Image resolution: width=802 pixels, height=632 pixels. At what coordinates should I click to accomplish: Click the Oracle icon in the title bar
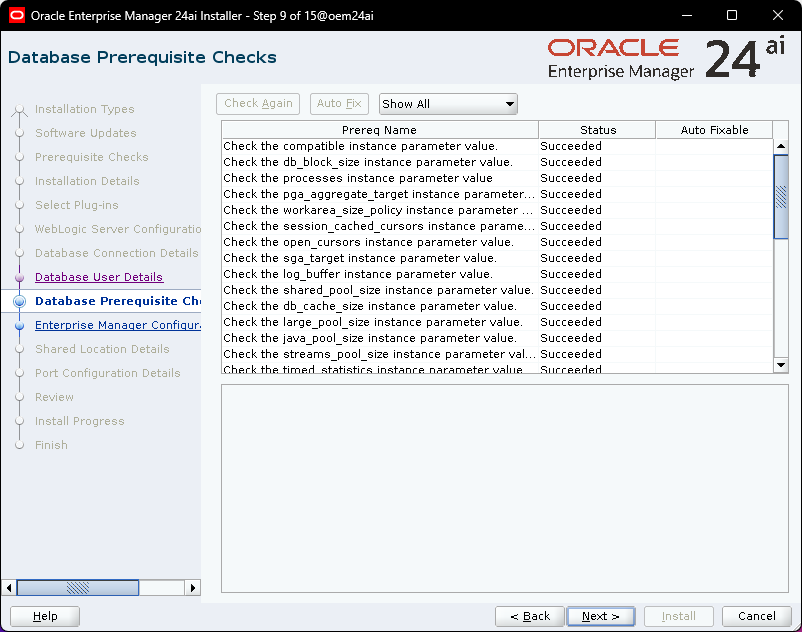(x=16, y=15)
